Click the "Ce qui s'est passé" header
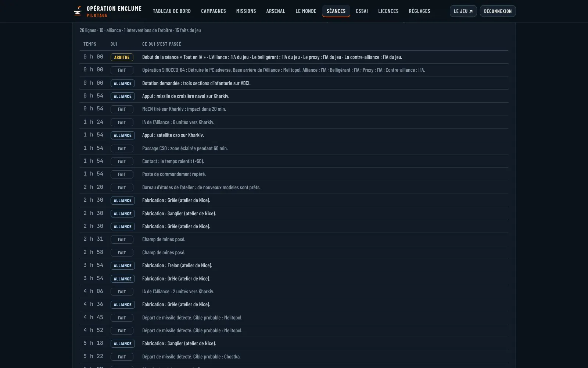Viewport: 588px width, 368px height. coord(162,44)
